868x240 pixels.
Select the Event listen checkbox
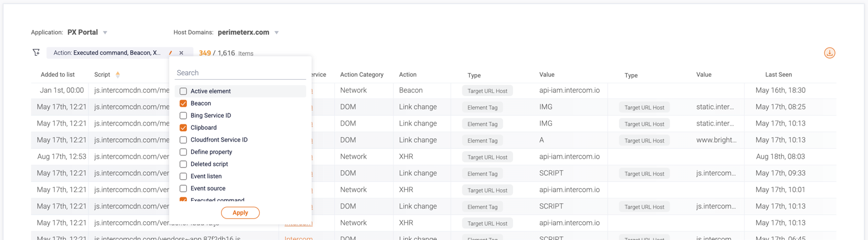[183, 176]
